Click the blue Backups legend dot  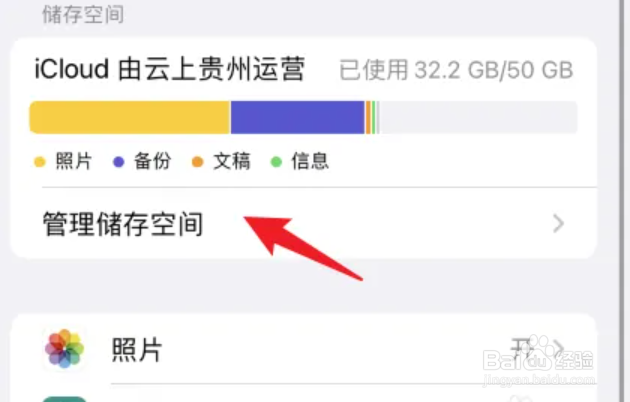[x=119, y=162]
